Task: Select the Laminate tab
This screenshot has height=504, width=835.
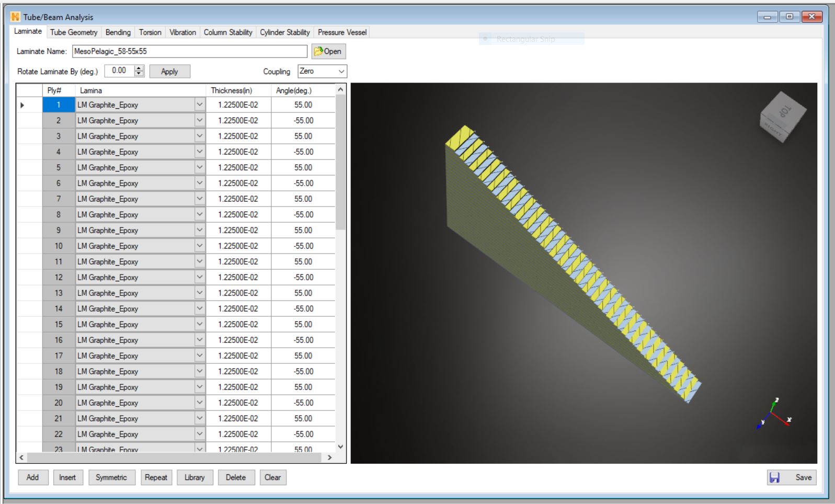Action: pyautogui.click(x=28, y=31)
